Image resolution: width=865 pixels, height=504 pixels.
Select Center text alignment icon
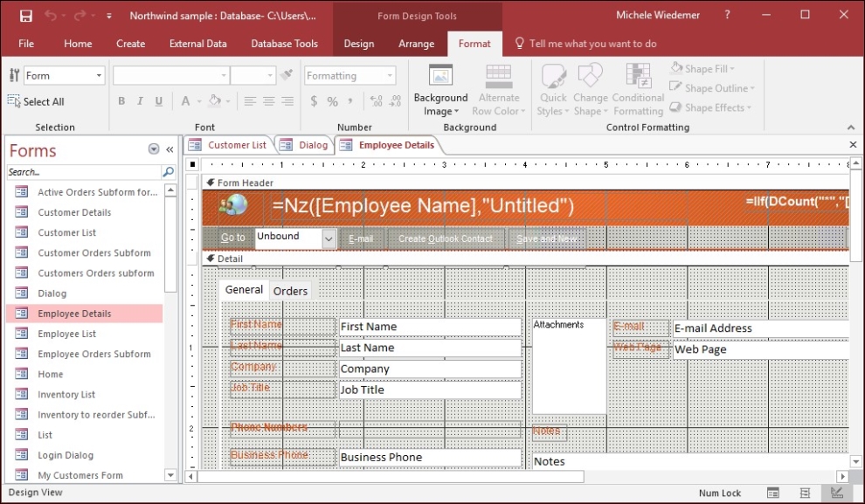coord(268,101)
